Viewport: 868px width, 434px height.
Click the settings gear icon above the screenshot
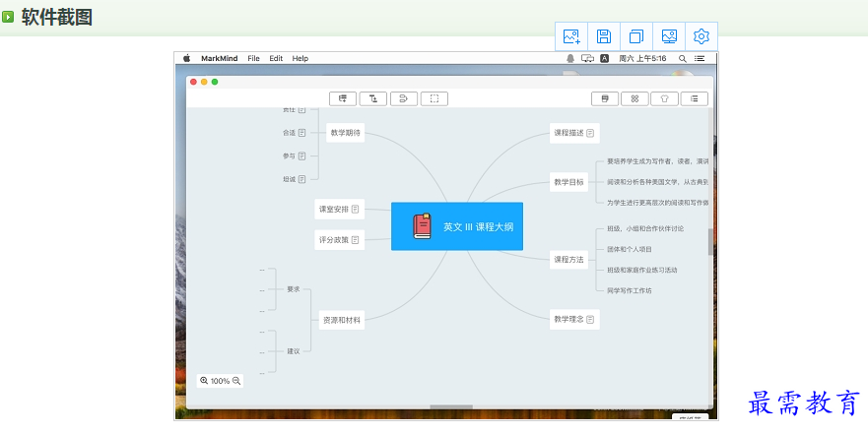701,36
